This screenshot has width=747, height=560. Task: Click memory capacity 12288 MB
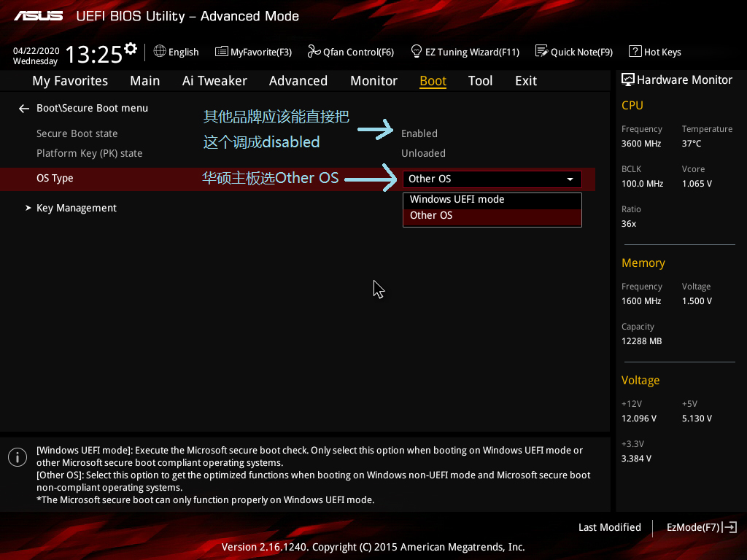[x=642, y=341]
